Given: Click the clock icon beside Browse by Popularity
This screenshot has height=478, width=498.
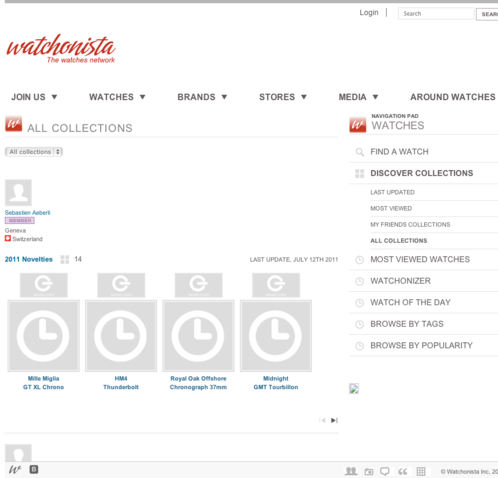Looking at the screenshot, I should (x=360, y=346).
